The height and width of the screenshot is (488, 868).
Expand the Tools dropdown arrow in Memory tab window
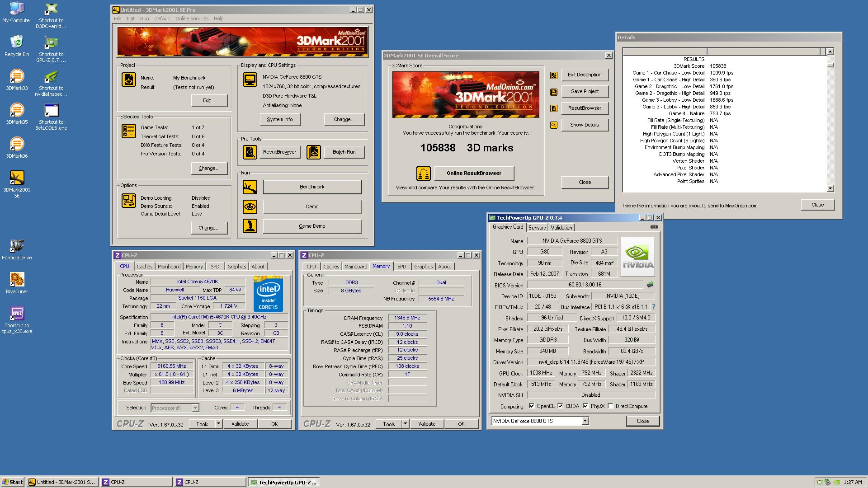tap(405, 424)
